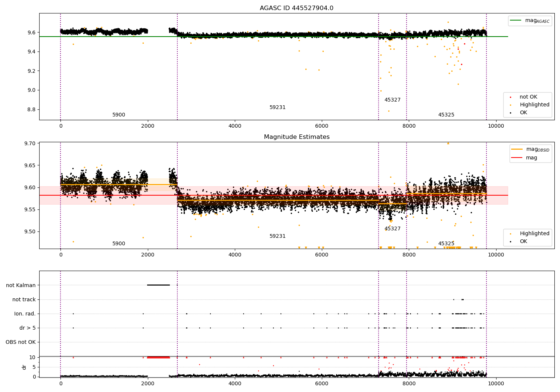Image resolution: width=560 pixels, height=392 pixels.
Task: Click the '5900' obsid label in top plot
Action: coord(119,115)
